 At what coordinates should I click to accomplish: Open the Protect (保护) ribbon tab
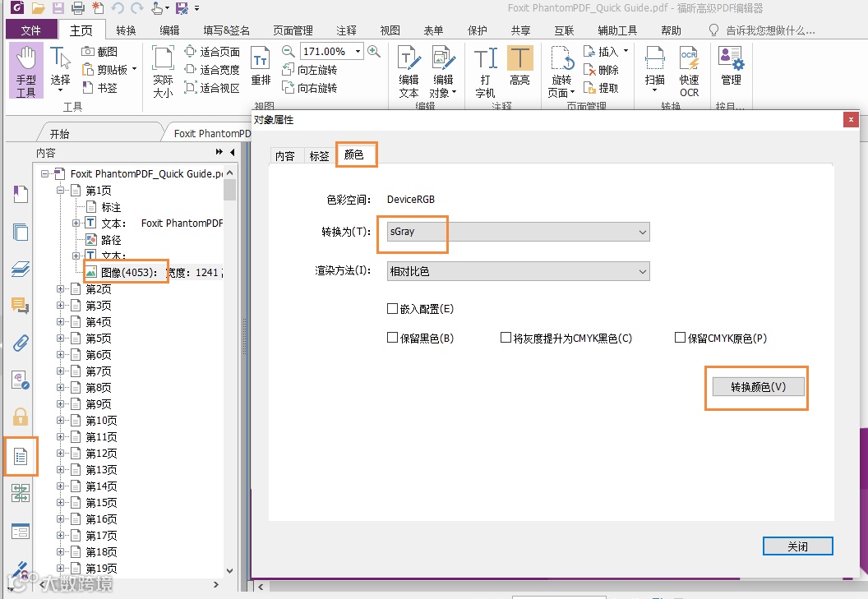point(478,30)
